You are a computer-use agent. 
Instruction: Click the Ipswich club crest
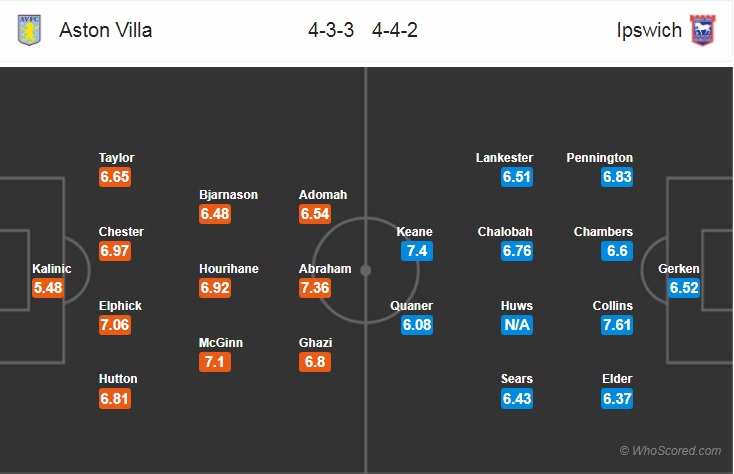tap(703, 30)
